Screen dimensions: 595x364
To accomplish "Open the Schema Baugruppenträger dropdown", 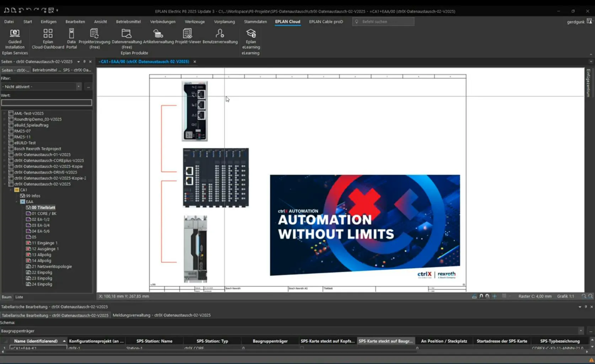I will pos(581,331).
